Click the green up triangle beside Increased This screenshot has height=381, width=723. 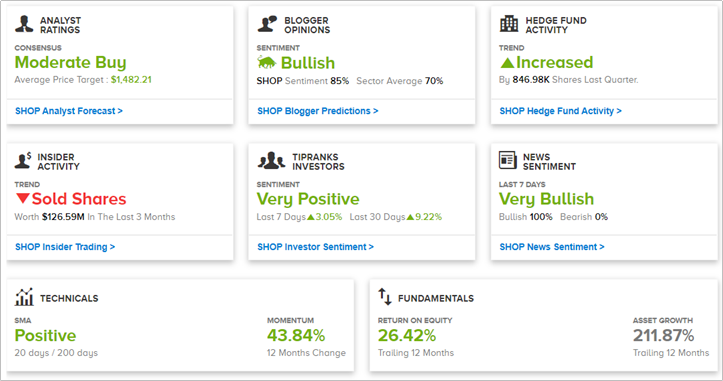507,63
